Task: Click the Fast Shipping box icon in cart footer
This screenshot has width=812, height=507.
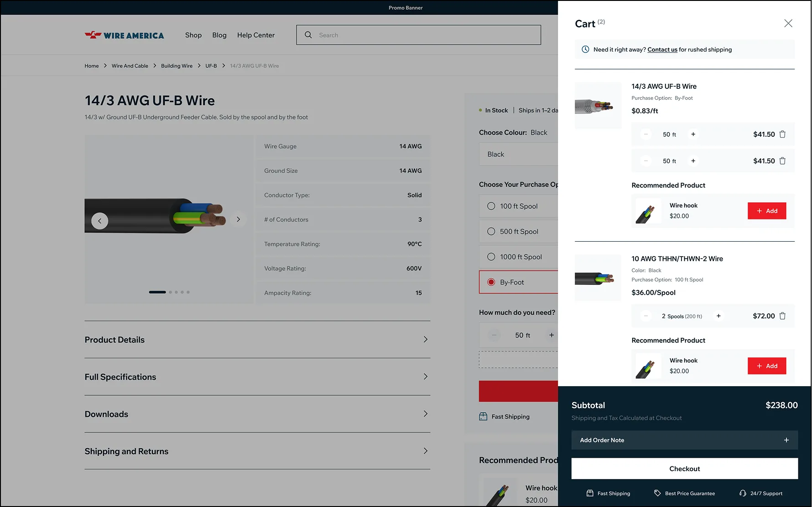Action: coord(590,493)
